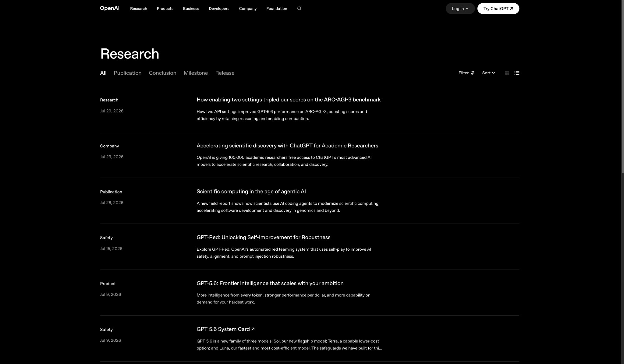Screen dimensions: 624x364
Task: Open the Developers nav menu
Action: click(219, 9)
